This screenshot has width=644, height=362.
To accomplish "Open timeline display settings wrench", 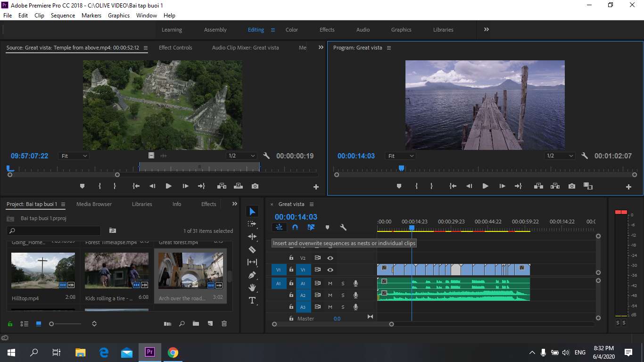I will tap(343, 227).
